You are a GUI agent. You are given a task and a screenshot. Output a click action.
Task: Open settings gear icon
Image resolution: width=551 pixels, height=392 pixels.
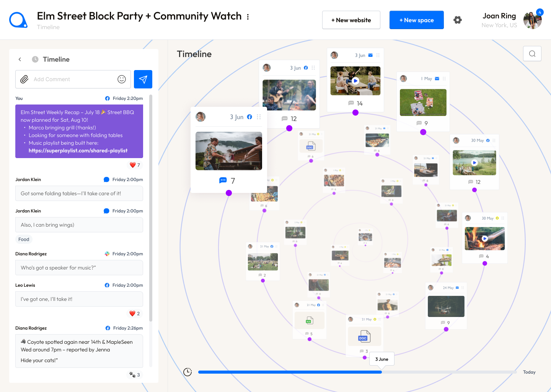pos(458,20)
